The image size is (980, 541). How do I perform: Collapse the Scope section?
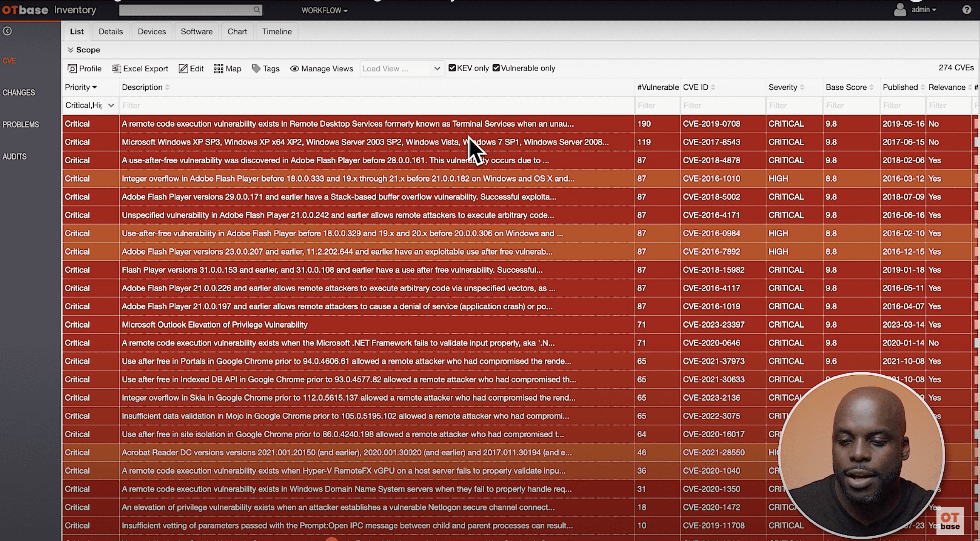71,50
